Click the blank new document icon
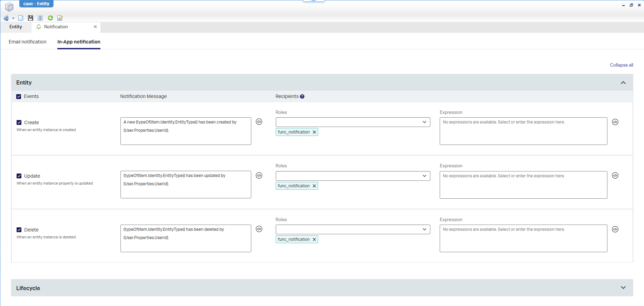Viewport: 644px width, 306px height. [21, 18]
